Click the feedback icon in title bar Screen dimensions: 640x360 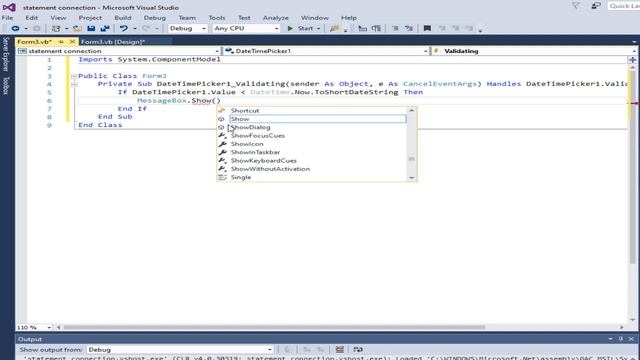(596, 6)
